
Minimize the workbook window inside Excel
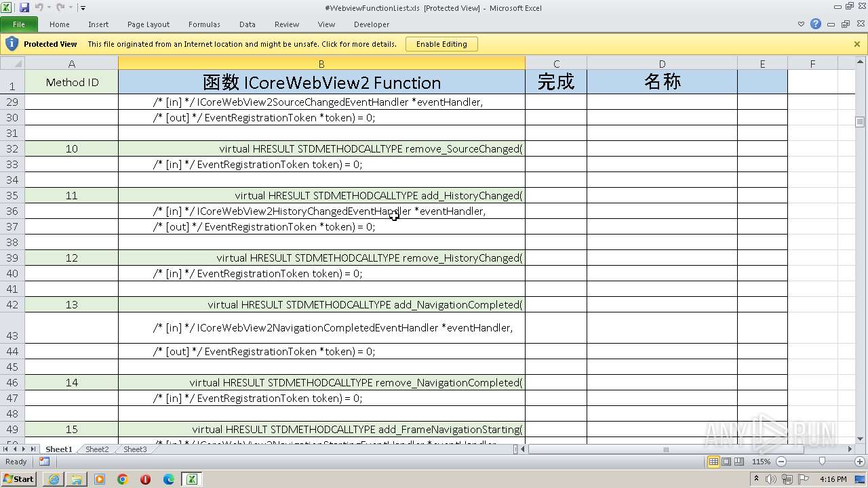[x=831, y=24]
